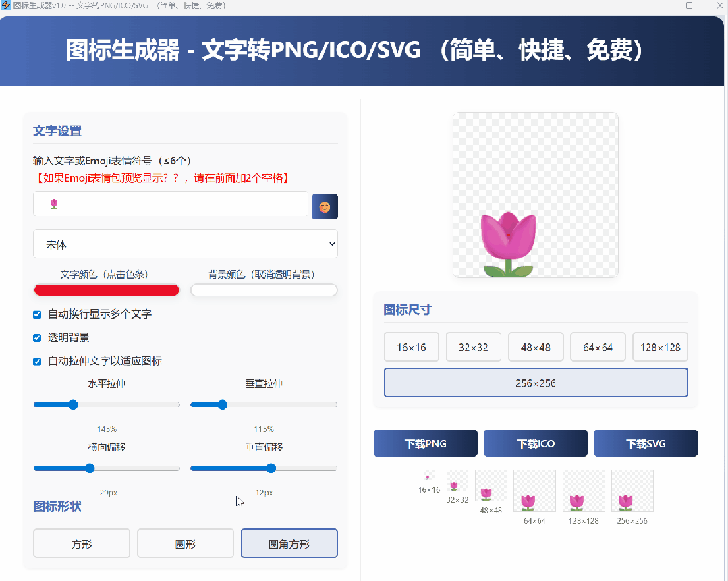Click the 16×16 preview thumbnail

[x=429, y=476]
